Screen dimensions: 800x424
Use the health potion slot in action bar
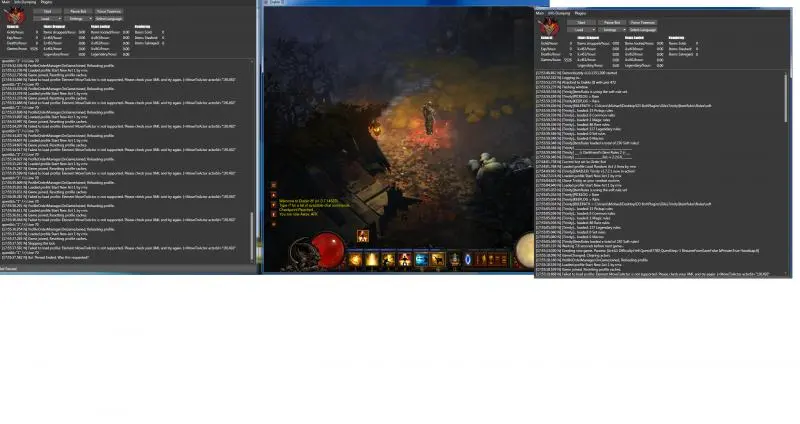(x=455, y=260)
